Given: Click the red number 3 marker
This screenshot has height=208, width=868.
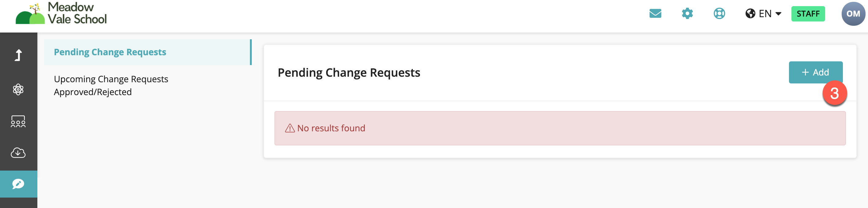Looking at the screenshot, I should tap(834, 94).
